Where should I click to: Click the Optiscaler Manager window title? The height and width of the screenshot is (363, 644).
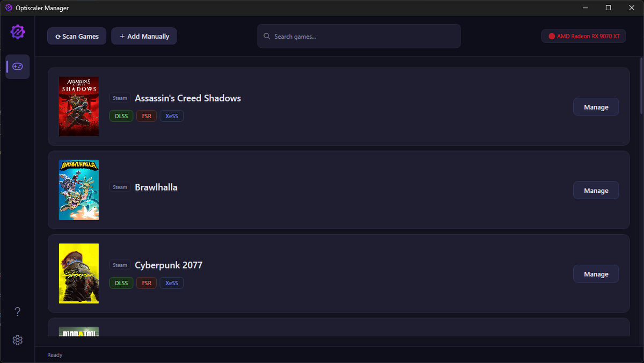coord(42,8)
